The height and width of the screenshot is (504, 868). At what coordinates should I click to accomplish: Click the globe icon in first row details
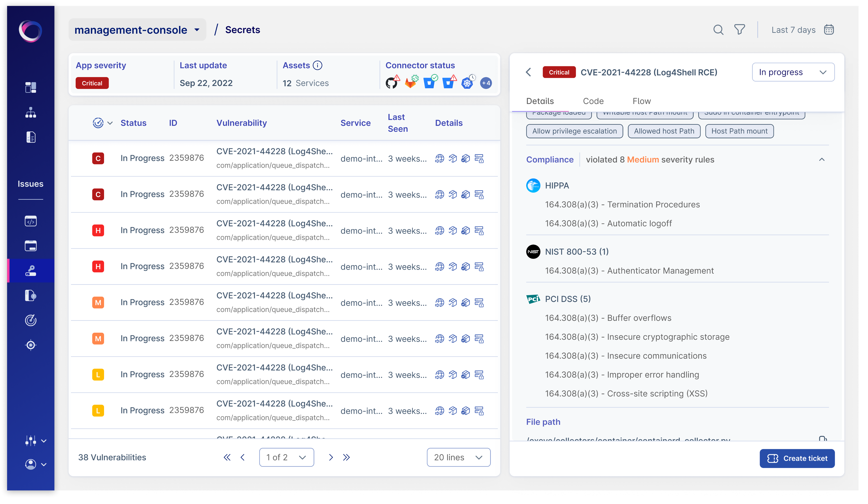click(x=440, y=158)
